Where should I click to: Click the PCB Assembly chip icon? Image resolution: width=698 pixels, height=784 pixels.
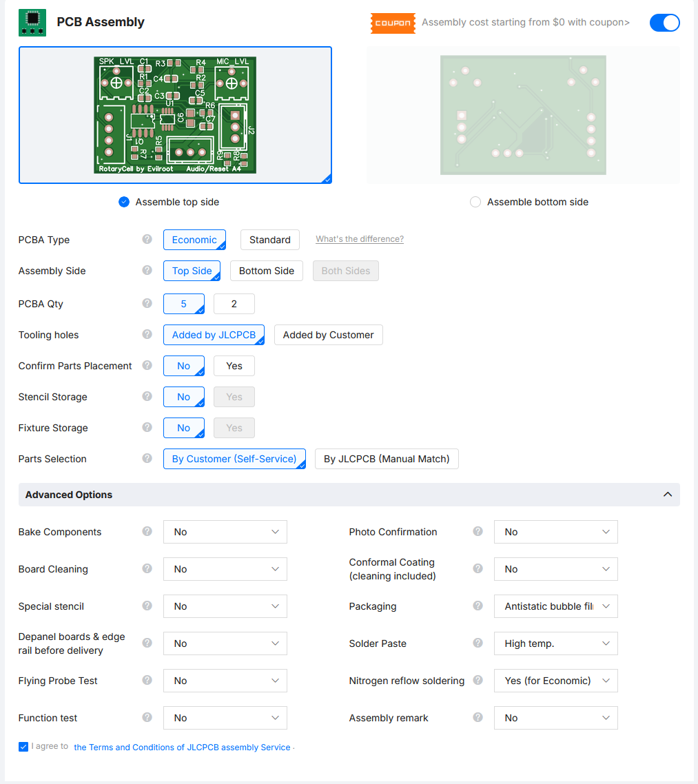(32, 23)
